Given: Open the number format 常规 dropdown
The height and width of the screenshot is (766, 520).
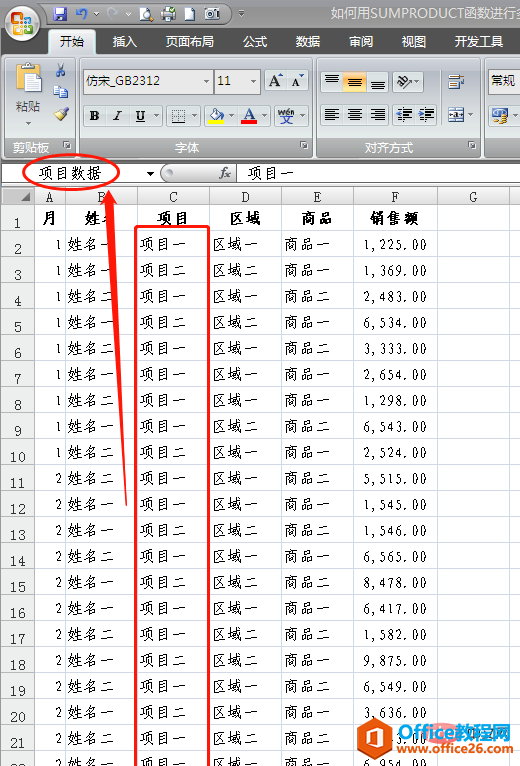Looking at the screenshot, I should point(504,81).
